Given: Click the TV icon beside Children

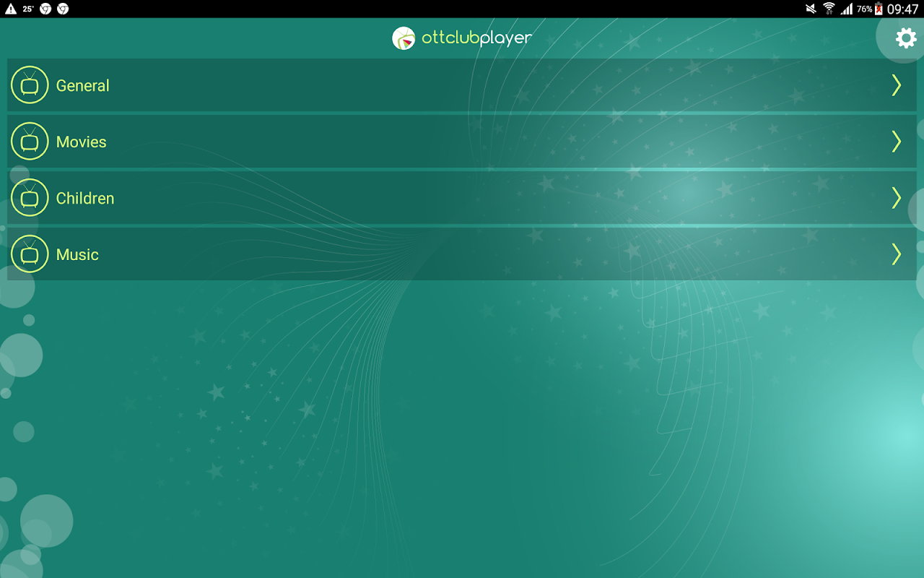Looking at the screenshot, I should tap(30, 198).
